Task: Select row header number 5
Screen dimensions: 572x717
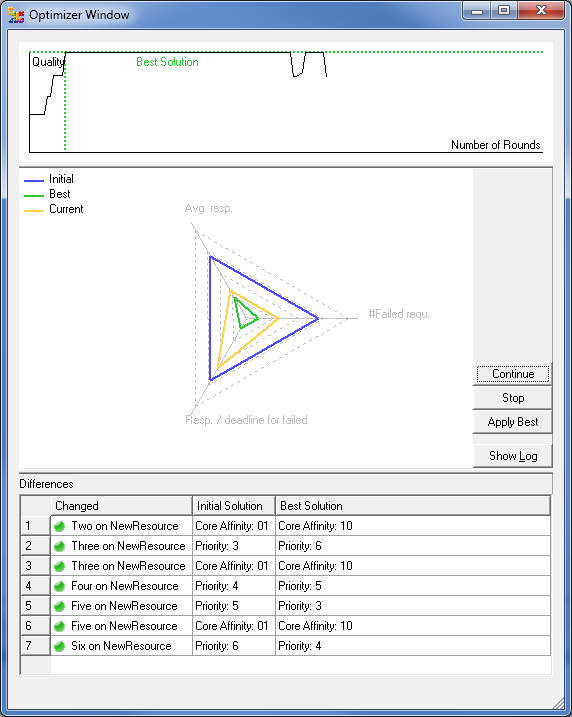Action: point(35,606)
